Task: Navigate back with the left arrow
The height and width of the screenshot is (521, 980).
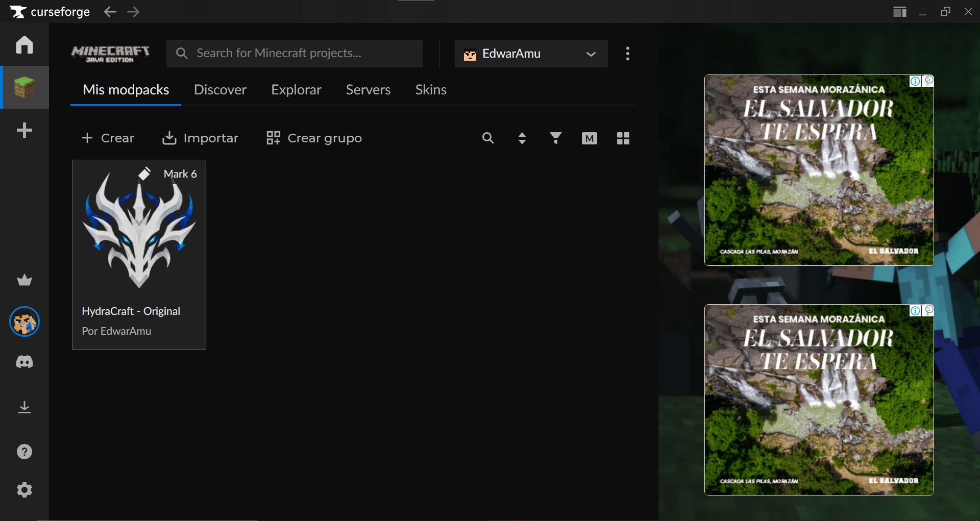Action: [110, 12]
